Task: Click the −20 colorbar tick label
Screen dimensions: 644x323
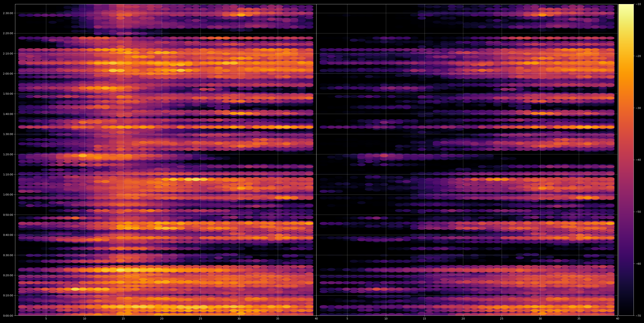Action: click(x=638, y=56)
